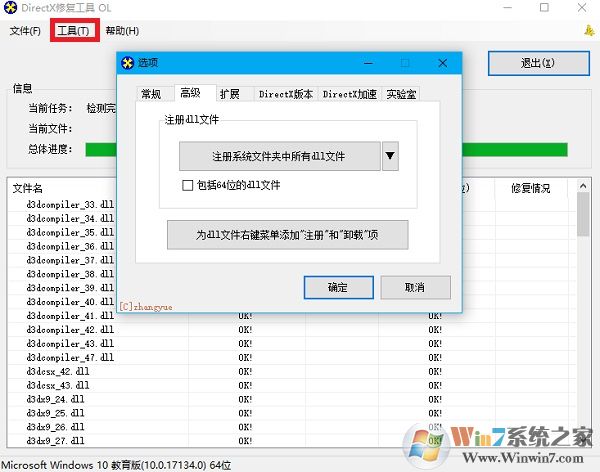This screenshot has width=600, height=472.
Task: Close the Options dialog with X
Action: pos(443,63)
